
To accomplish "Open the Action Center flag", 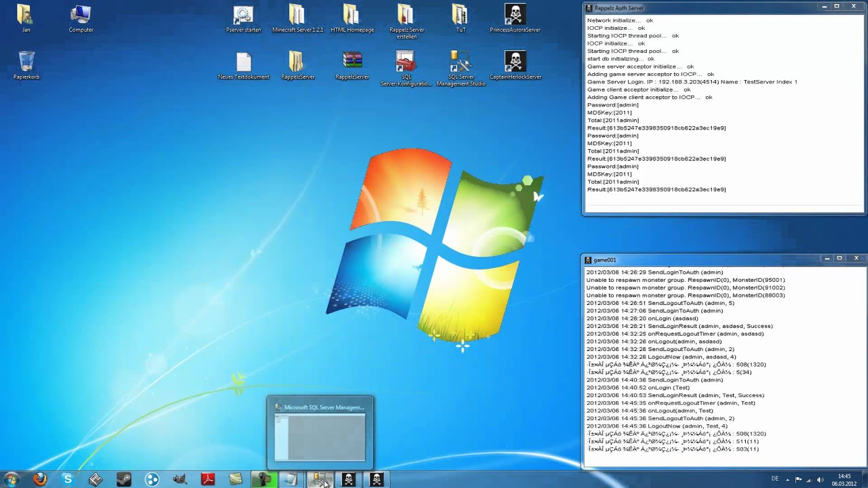I will coord(798,479).
